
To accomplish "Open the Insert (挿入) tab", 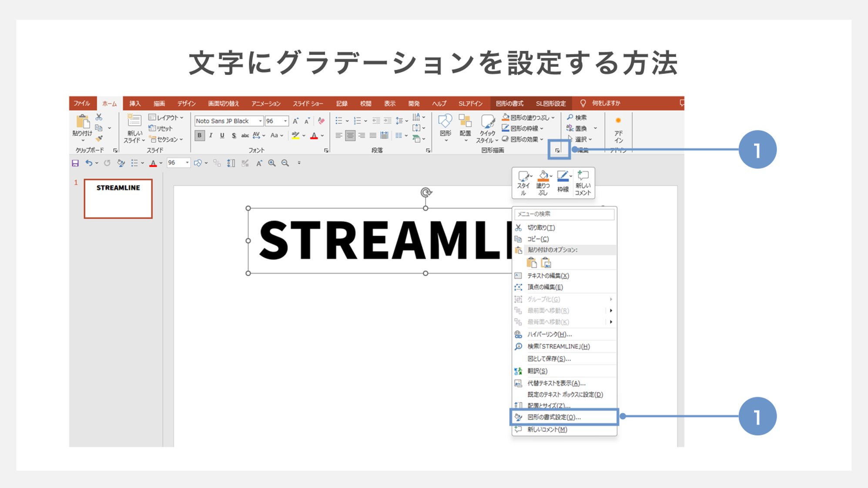I will click(135, 104).
